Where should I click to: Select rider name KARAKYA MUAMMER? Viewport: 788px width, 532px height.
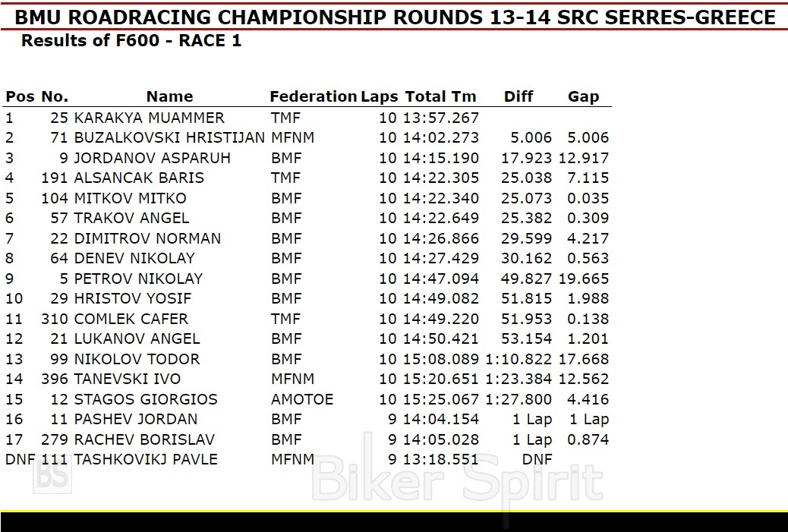pos(149,118)
